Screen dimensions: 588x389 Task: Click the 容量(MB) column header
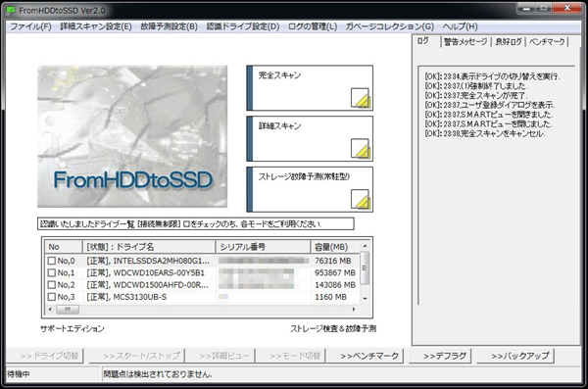click(x=335, y=247)
